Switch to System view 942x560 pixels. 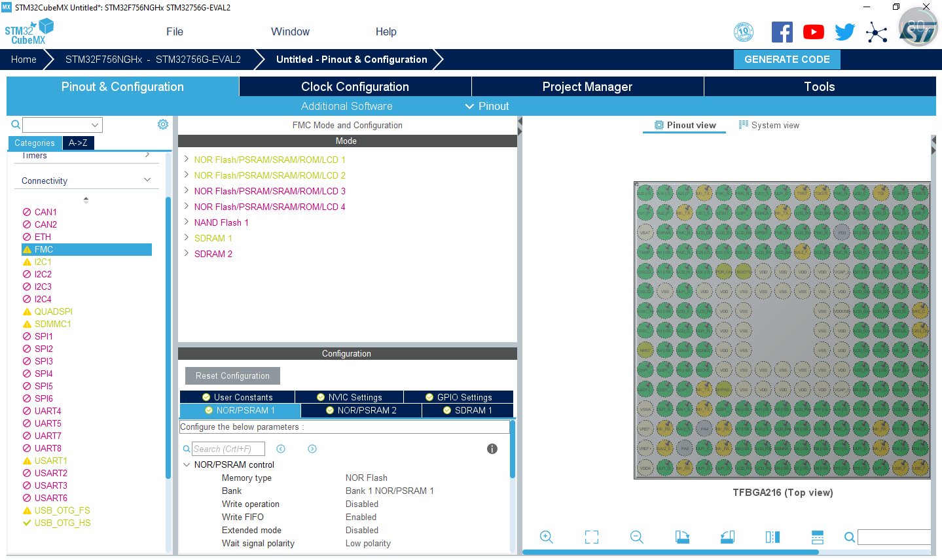tap(769, 125)
